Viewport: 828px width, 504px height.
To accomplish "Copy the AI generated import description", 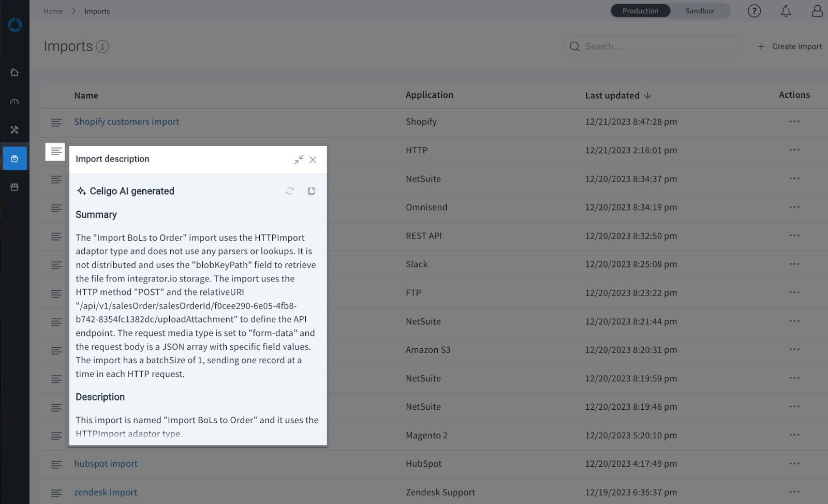I will point(311,190).
